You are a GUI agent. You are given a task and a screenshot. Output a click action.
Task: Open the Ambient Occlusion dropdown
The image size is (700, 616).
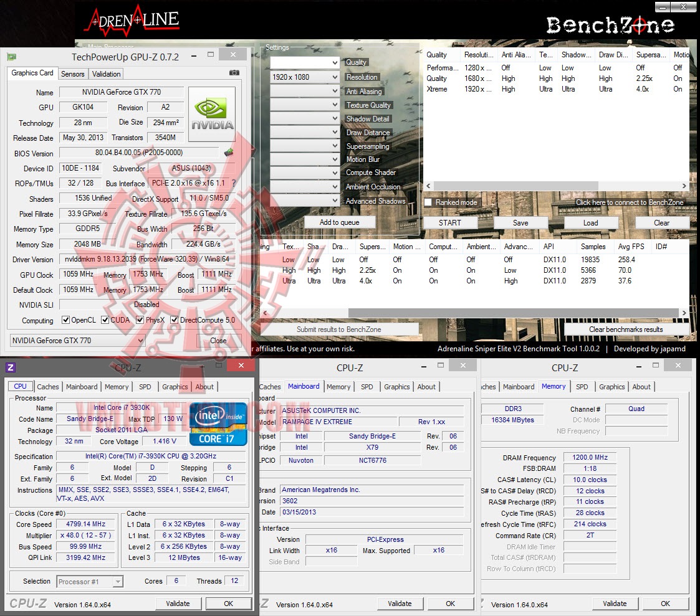pos(305,186)
